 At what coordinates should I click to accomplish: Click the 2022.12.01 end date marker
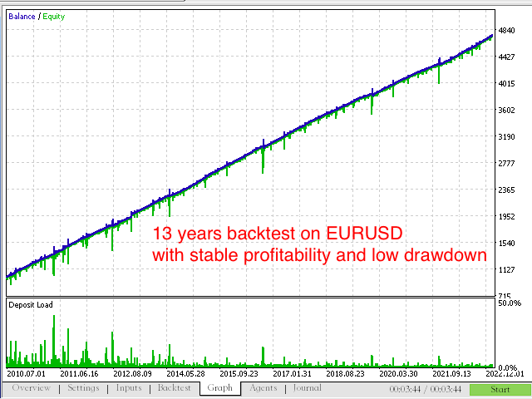click(x=510, y=375)
